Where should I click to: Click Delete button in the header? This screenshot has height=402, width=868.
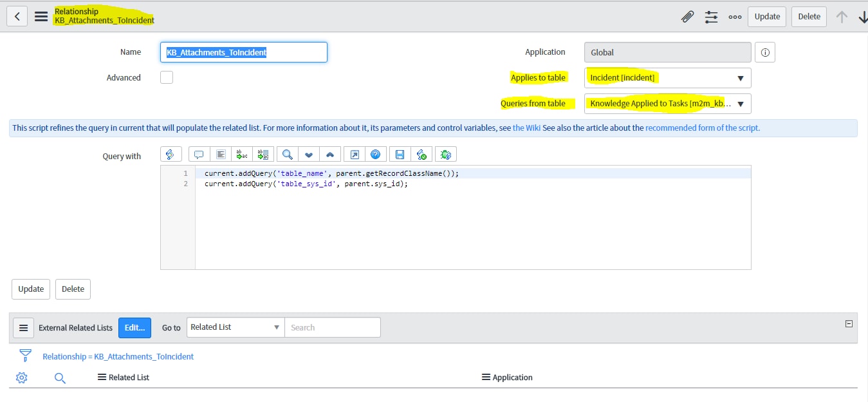point(809,17)
